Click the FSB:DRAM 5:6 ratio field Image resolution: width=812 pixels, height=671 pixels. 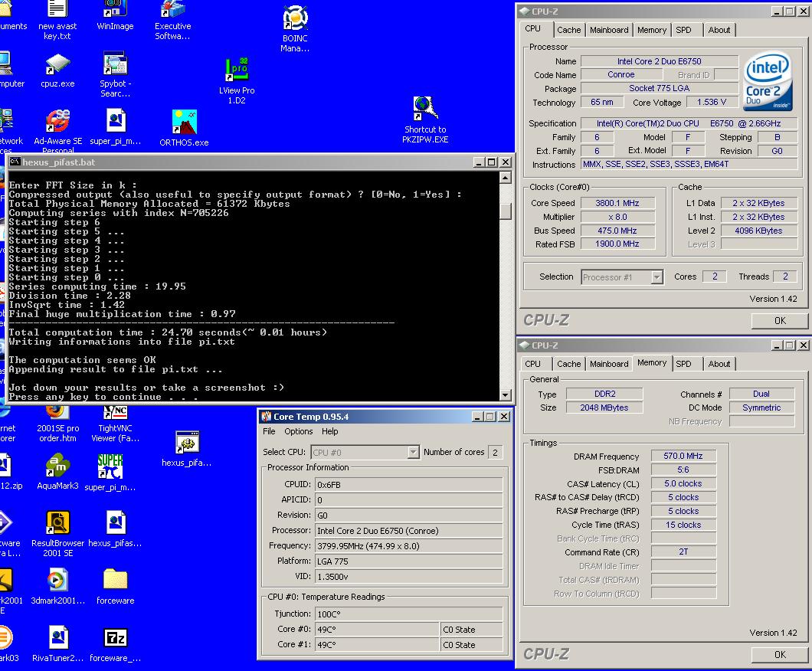[683, 470]
